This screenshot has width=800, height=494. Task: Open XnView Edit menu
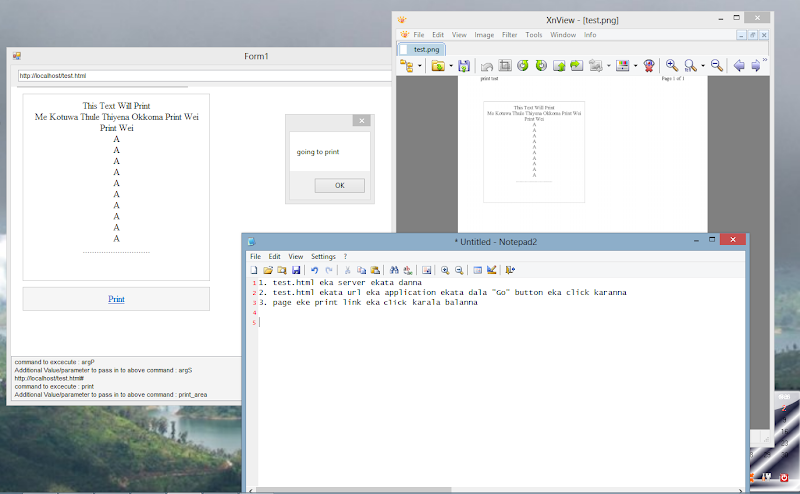click(438, 35)
